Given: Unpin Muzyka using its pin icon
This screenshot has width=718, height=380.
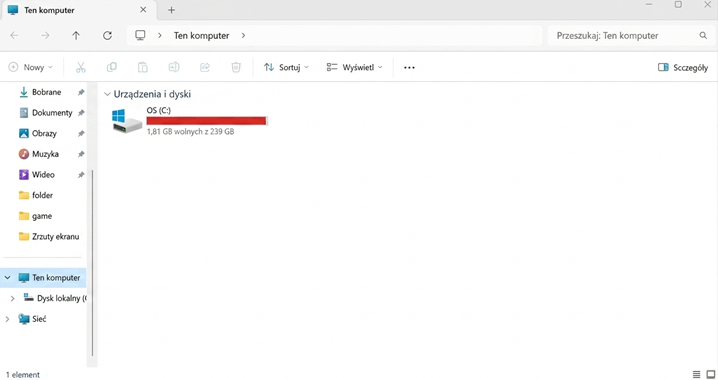Looking at the screenshot, I should pos(81,154).
